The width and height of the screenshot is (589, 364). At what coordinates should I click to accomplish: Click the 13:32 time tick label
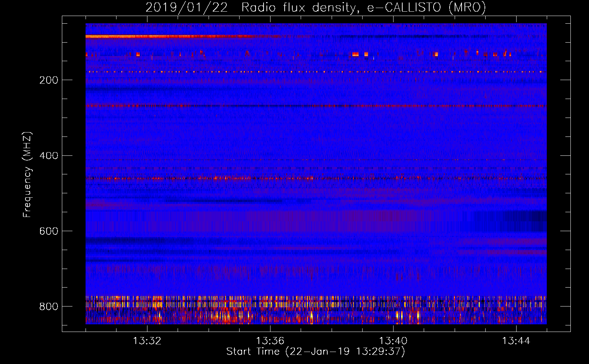(147, 341)
